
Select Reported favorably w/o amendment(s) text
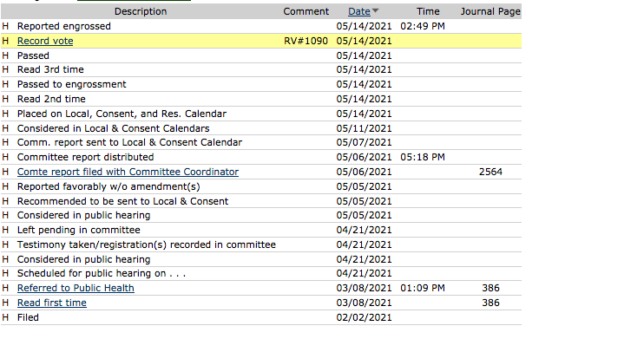click(108, 186)
